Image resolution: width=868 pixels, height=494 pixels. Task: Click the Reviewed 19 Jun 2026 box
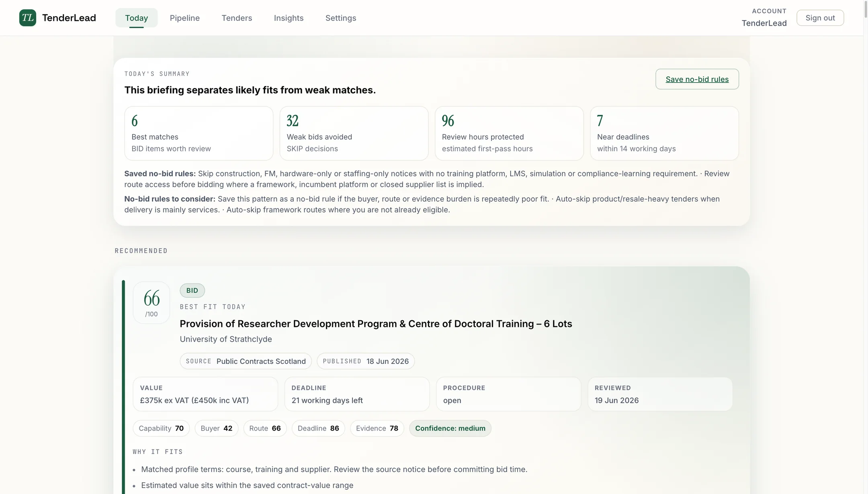[660, 394]
